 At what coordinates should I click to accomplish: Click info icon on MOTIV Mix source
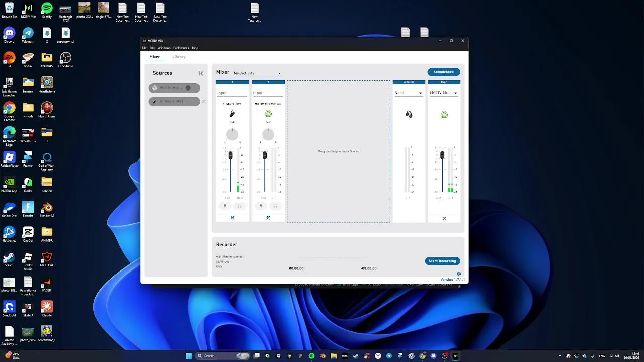(x=188, y=88)
